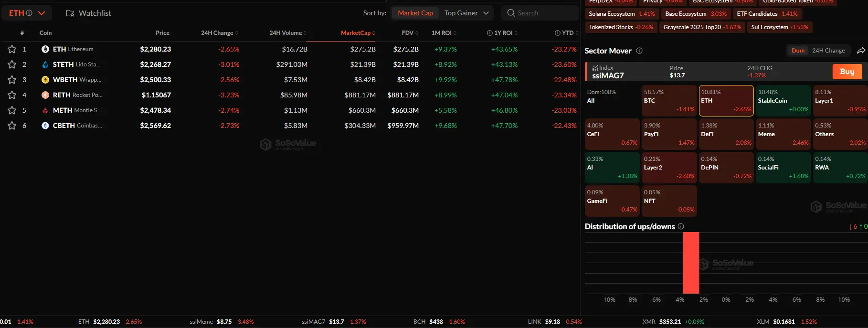The image size is (868, 328).
Task: Star the METH Mantle row
Action: click(12, 110)
